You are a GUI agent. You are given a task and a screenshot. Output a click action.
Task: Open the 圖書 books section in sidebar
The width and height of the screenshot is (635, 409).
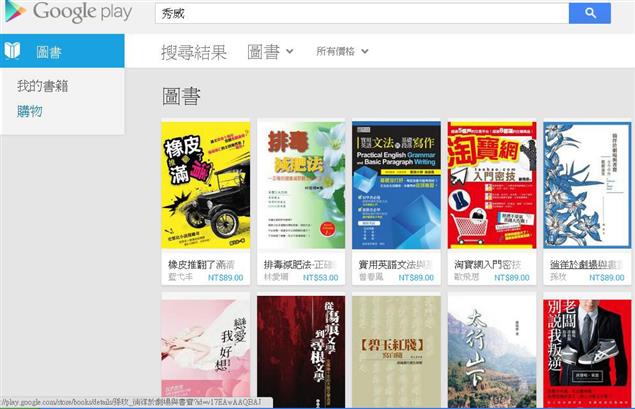62,51
